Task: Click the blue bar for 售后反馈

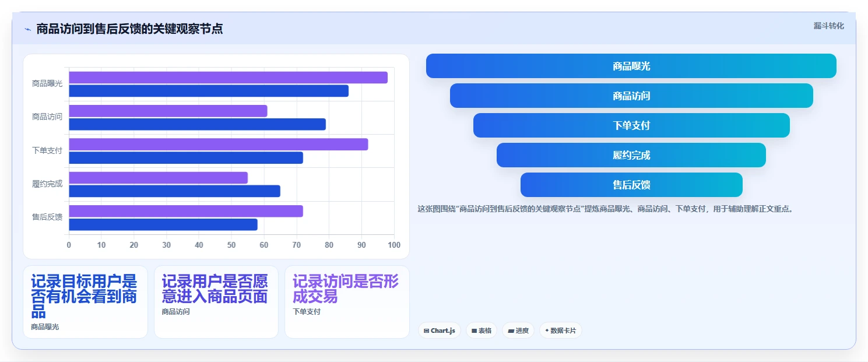Action: click(x=163, y=224)
